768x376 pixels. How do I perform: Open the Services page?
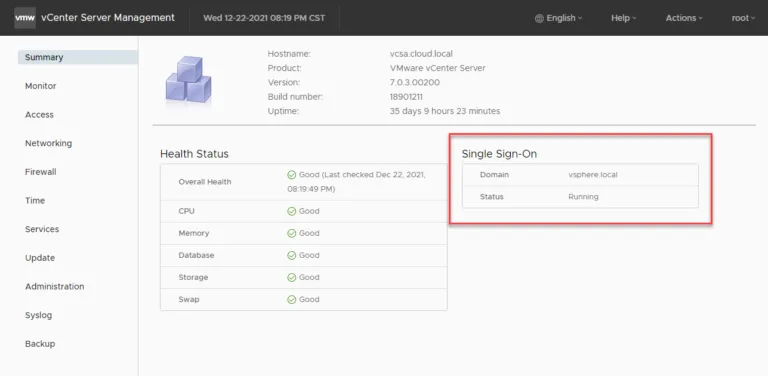[42, 229]
